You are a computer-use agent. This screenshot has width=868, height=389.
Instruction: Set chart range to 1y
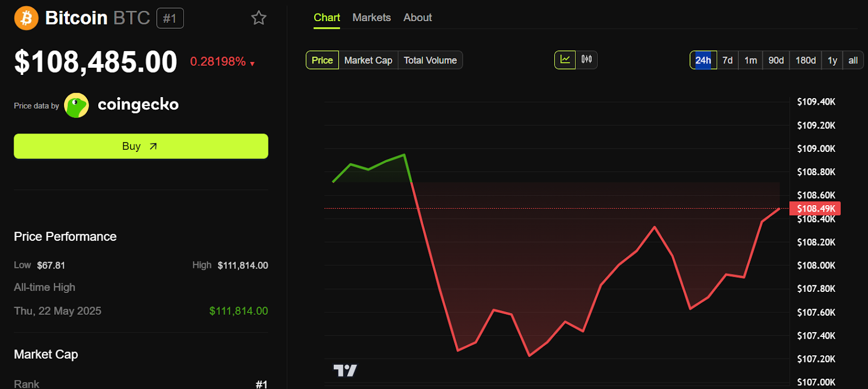coord(832,60)
